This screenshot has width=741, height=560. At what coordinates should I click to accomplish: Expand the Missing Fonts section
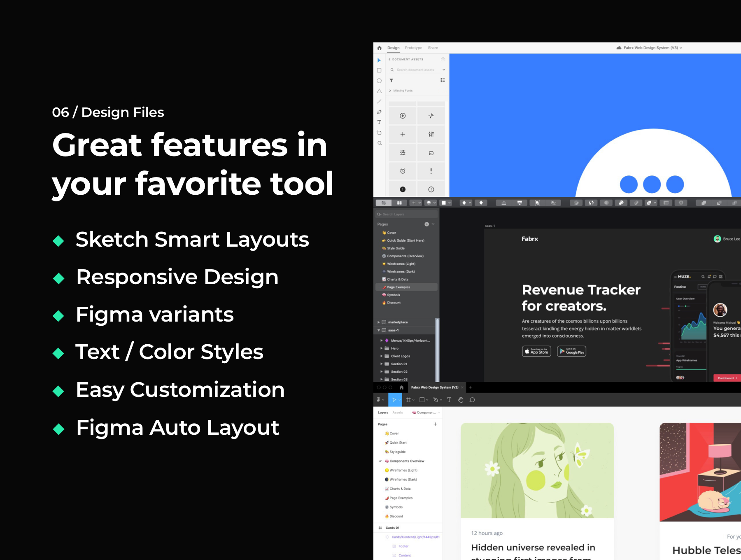click(390, 91)
